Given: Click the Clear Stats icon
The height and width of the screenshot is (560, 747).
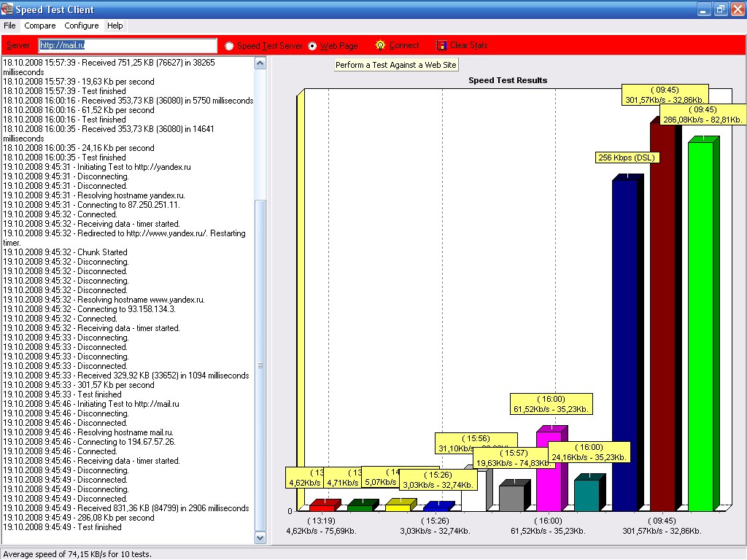Looking at the screenshot, I should point(441,45).
